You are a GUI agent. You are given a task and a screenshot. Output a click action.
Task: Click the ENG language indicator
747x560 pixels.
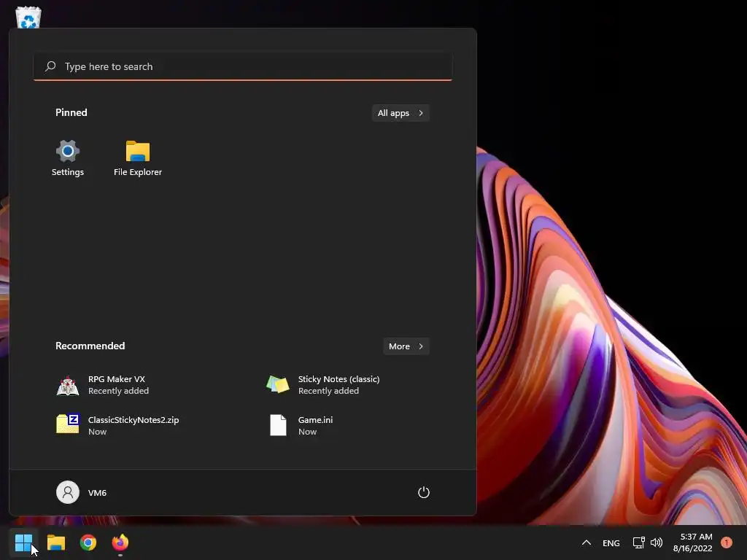611,542
